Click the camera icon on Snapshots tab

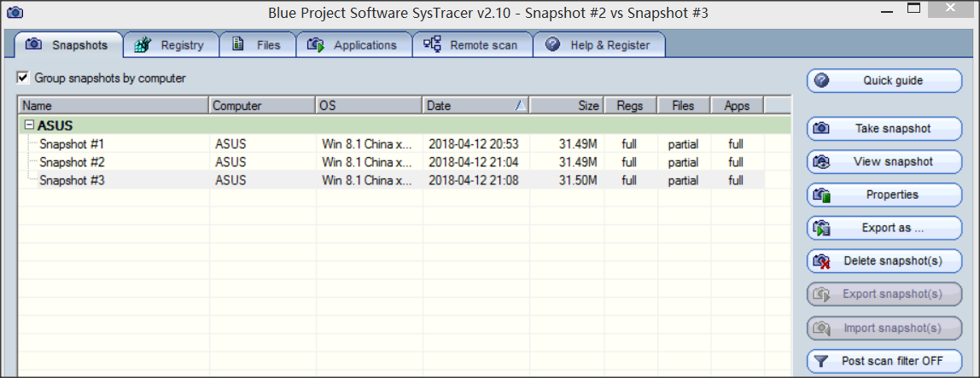point(33,44)
